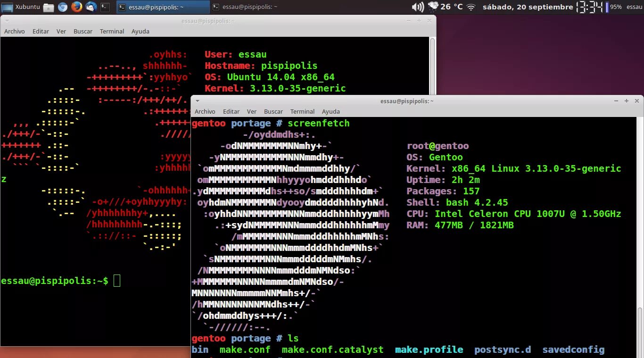Click the 'Packages: 157' line

pos(443,191)
